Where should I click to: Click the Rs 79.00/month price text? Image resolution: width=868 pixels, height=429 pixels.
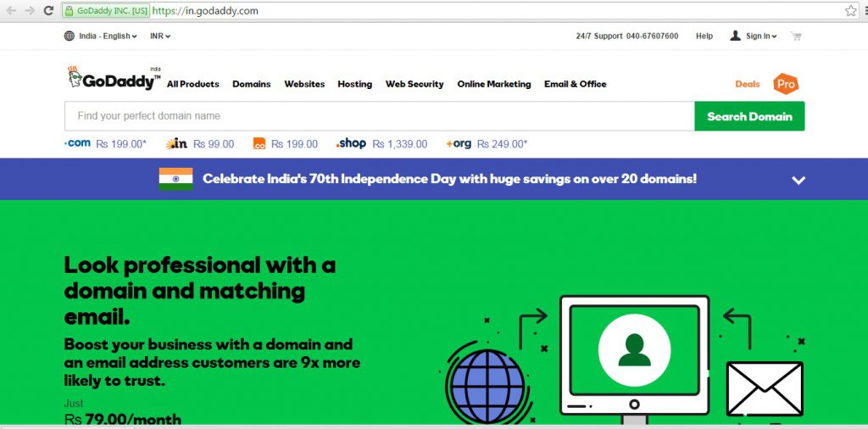tap(123, 419)
